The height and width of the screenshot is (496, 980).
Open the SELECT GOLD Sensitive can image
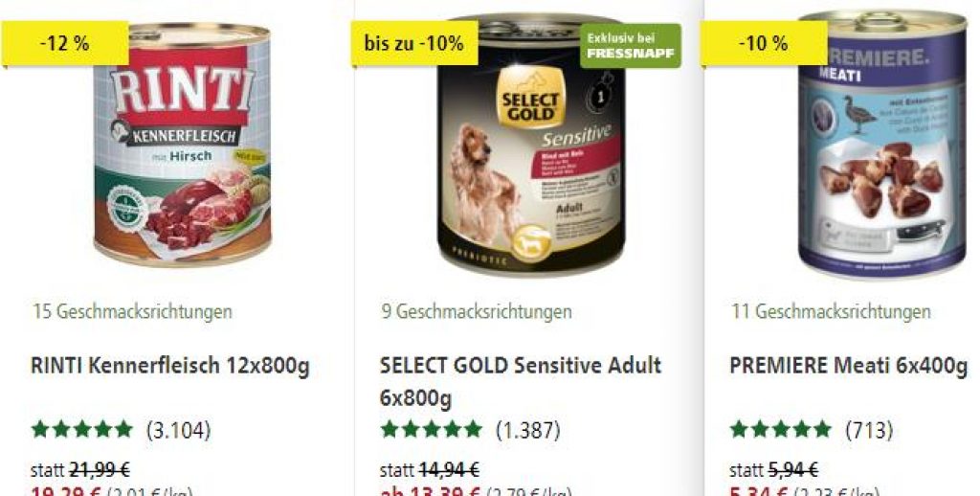tap(530, 146)
